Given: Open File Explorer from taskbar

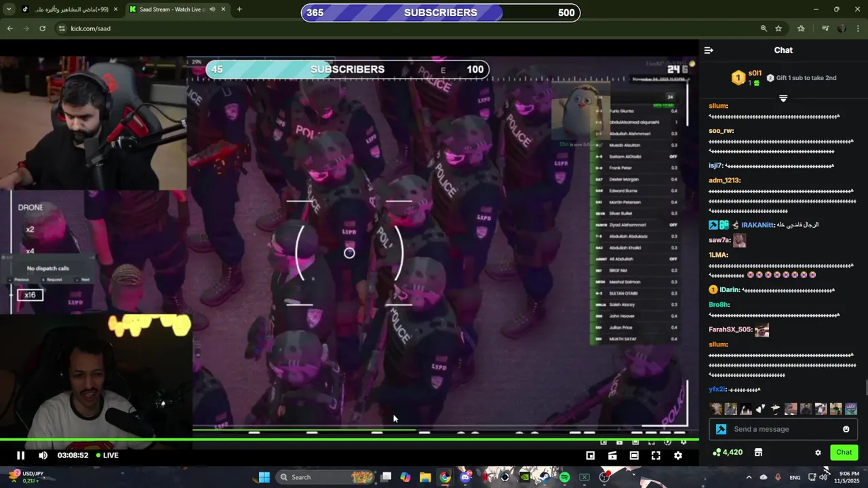Looking at the screenshot, I should click(x=425, y=477).
